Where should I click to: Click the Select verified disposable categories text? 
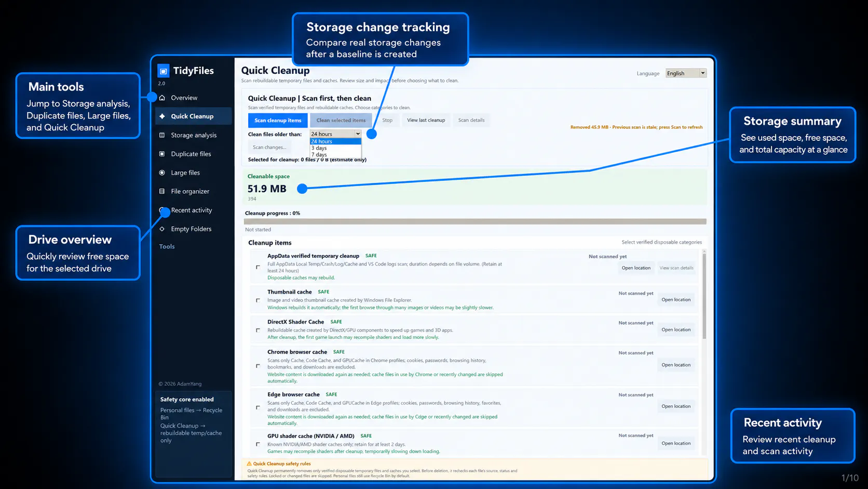click(x=661, y=242)
